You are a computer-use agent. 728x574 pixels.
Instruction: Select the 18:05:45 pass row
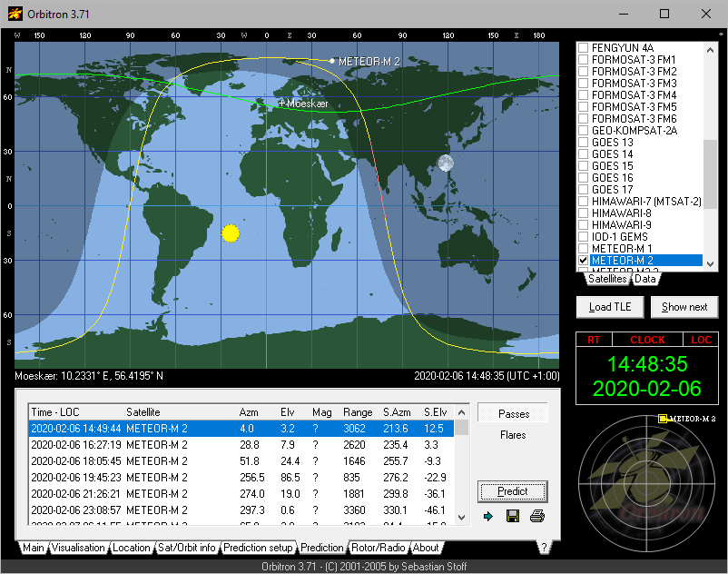pos(241,461)
